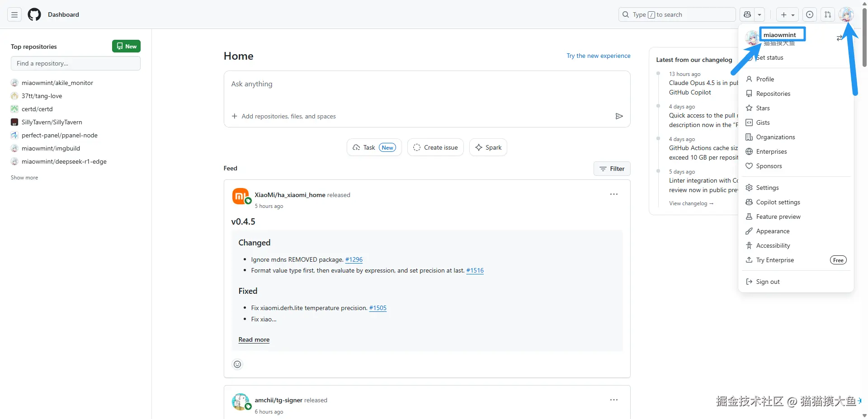Open the Copilot chat icon
The height and width of the screenshot is (419, 868).
click(x=747, y=14)
